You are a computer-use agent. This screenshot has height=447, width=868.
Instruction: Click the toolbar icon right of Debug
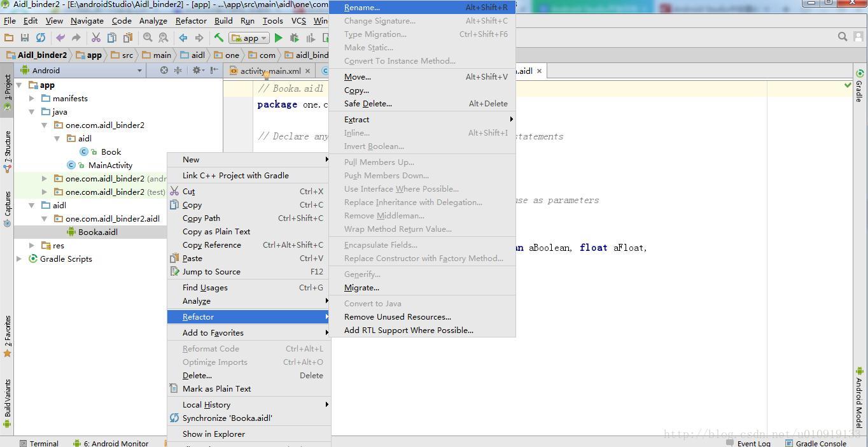click(x=311, y=38)
